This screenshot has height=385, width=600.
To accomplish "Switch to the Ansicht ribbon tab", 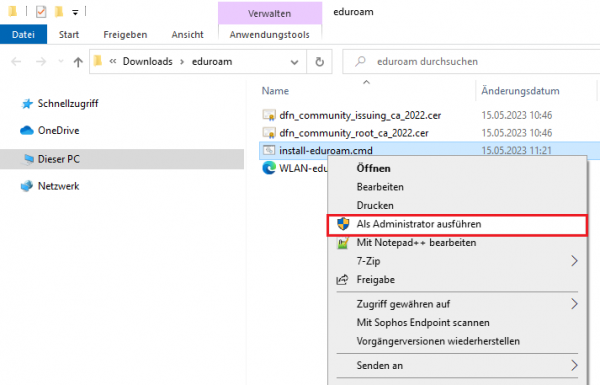I will click(x=188, y=34).
